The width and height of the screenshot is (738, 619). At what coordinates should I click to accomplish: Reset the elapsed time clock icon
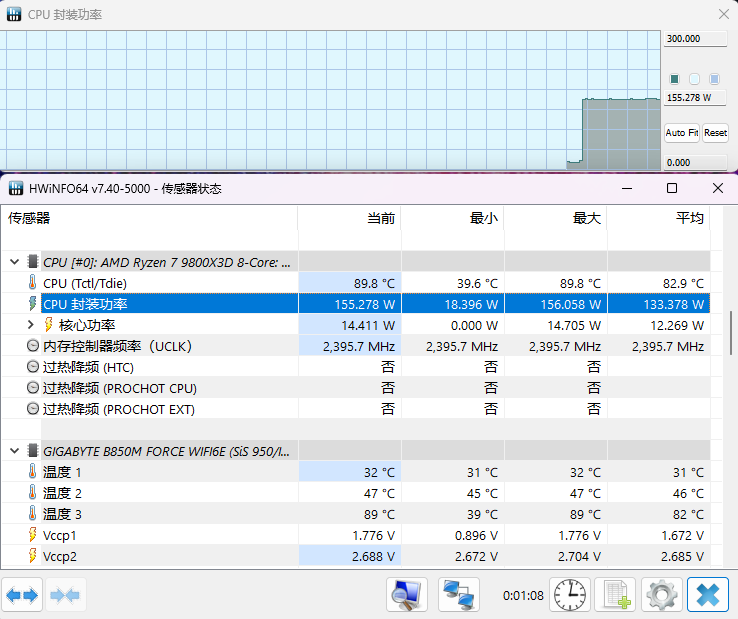tap(570, 595)
